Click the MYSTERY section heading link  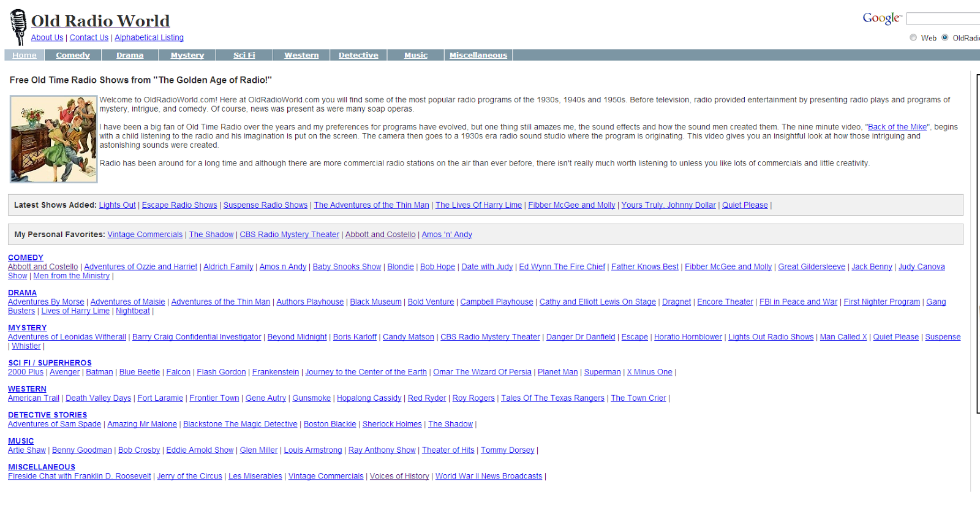[27, 328]
